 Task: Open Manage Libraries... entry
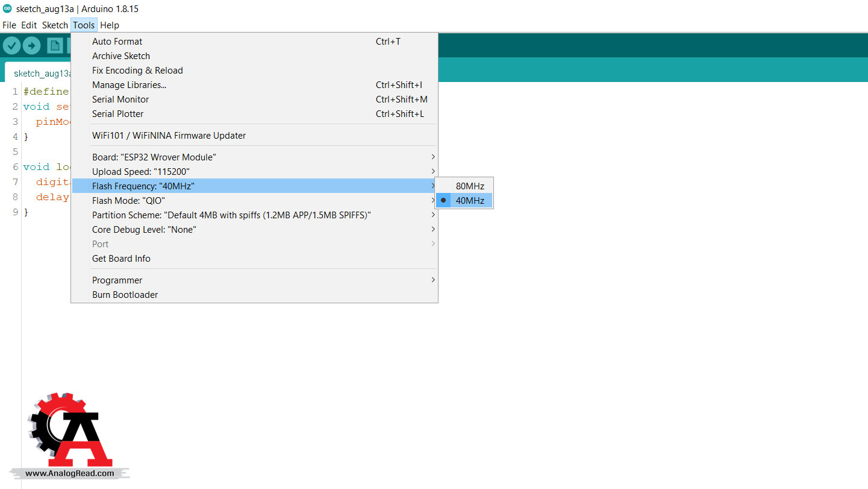[x=254, y=85]
